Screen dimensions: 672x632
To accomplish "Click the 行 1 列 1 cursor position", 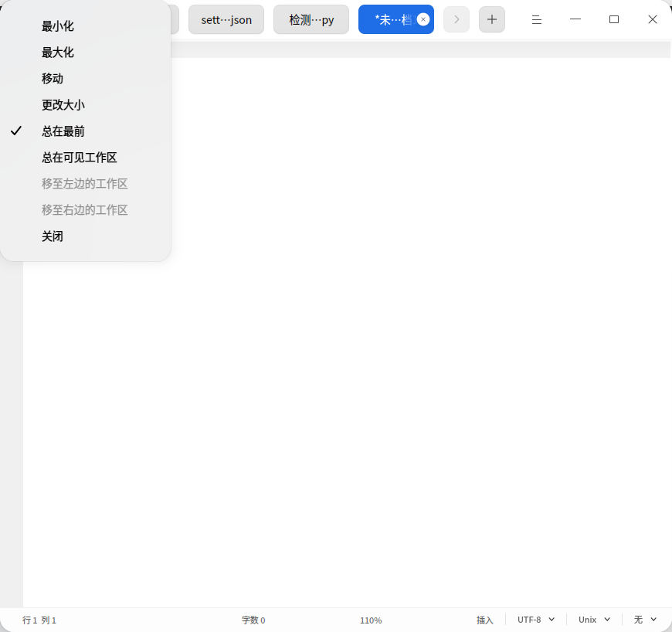I will [39, 620].
